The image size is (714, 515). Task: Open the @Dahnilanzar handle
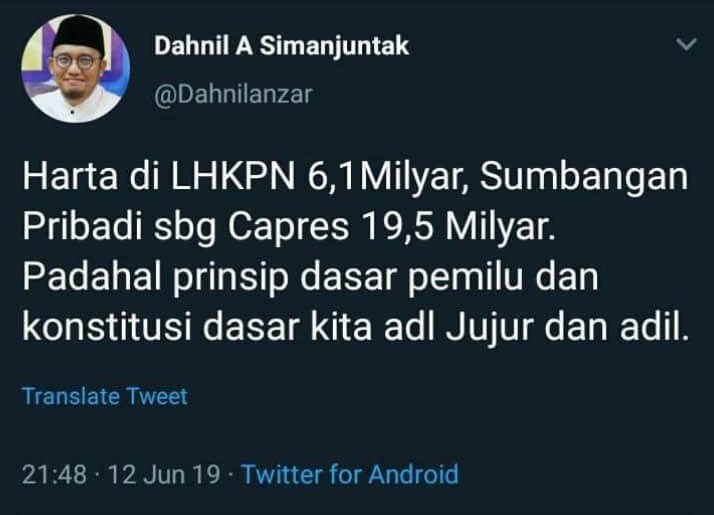tap(233, 95)
